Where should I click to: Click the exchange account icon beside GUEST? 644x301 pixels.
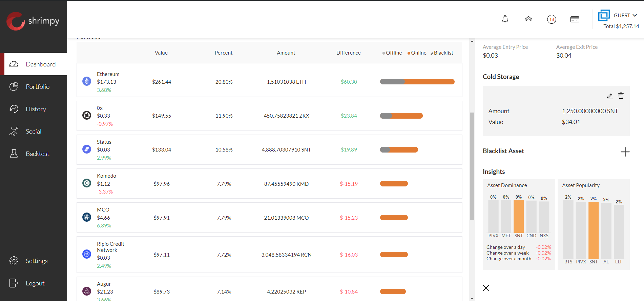(604, 16)
